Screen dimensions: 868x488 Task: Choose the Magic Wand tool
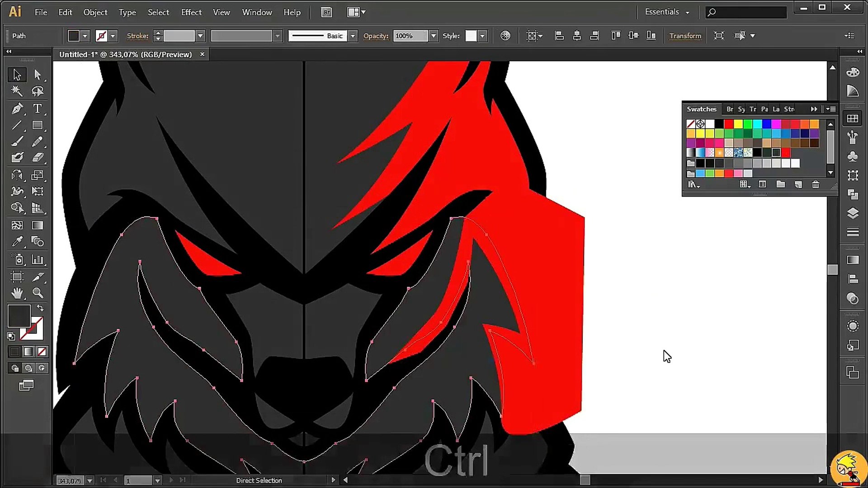click(17, 91)
